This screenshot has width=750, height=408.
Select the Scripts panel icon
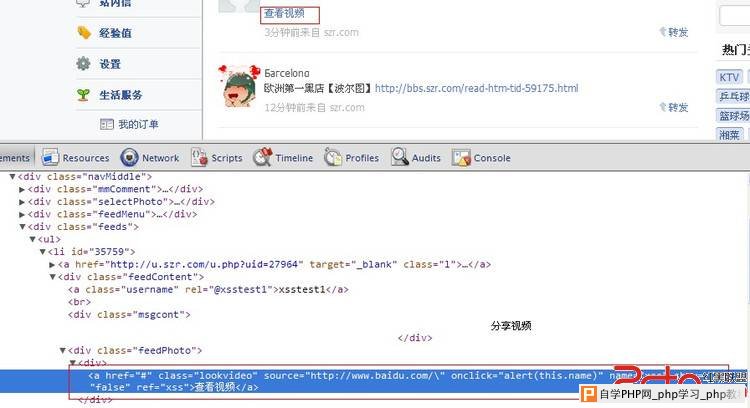[x=199, y=157]
